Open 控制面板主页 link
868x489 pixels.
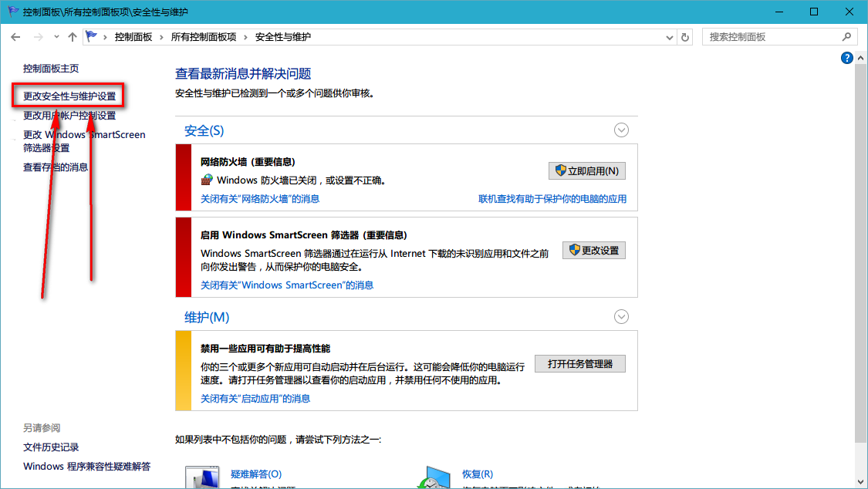51,69
